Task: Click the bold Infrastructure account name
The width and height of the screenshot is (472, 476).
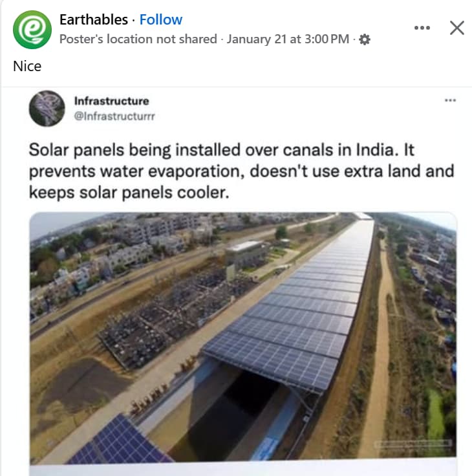Action: pos(111,101)
